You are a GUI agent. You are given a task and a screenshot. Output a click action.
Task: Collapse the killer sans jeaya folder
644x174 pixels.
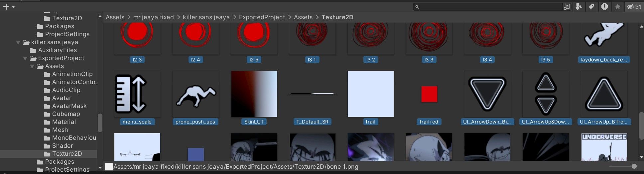tap(18, 42)
